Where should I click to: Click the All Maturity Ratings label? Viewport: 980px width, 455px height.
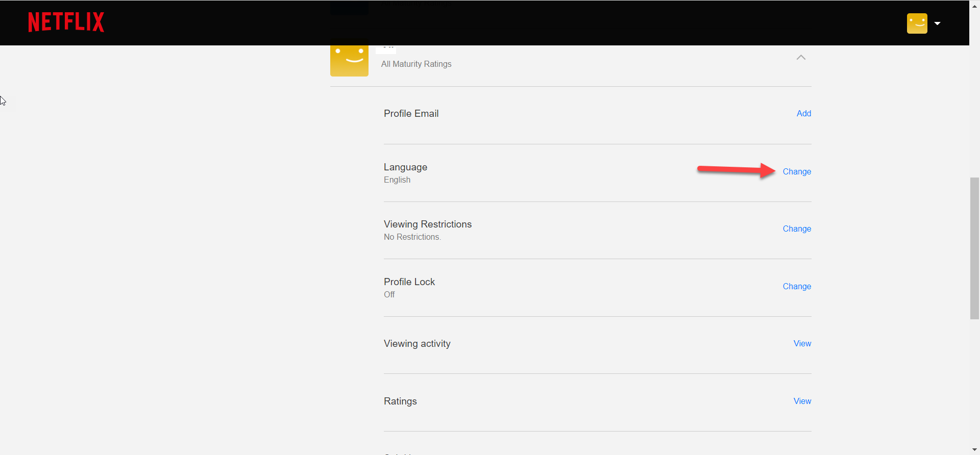[x=416, y=64]
